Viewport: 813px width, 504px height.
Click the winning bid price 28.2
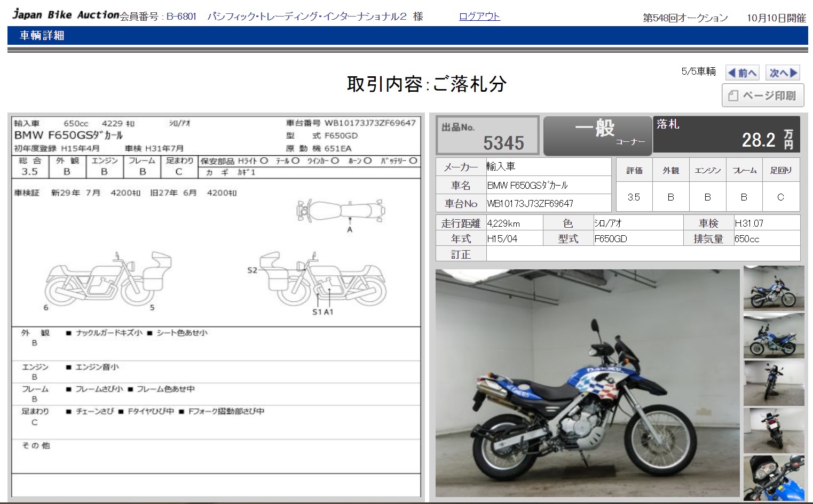coord(759,140)
